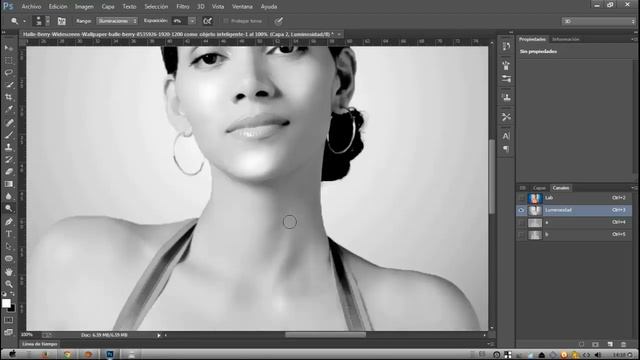Image resolution: width=640 pixels, height=360 pixels.
Task: Select the Hand tool
Action: pos(9,272)
